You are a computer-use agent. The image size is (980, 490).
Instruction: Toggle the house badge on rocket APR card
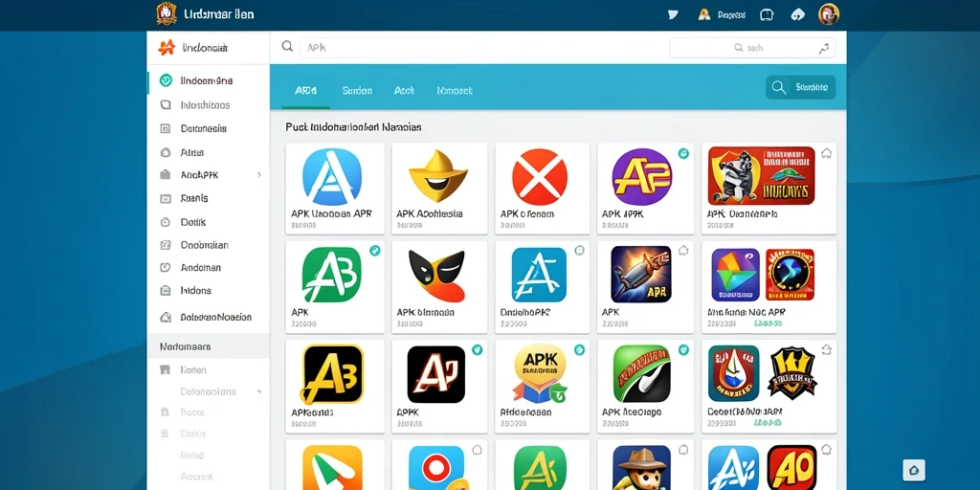683,251
